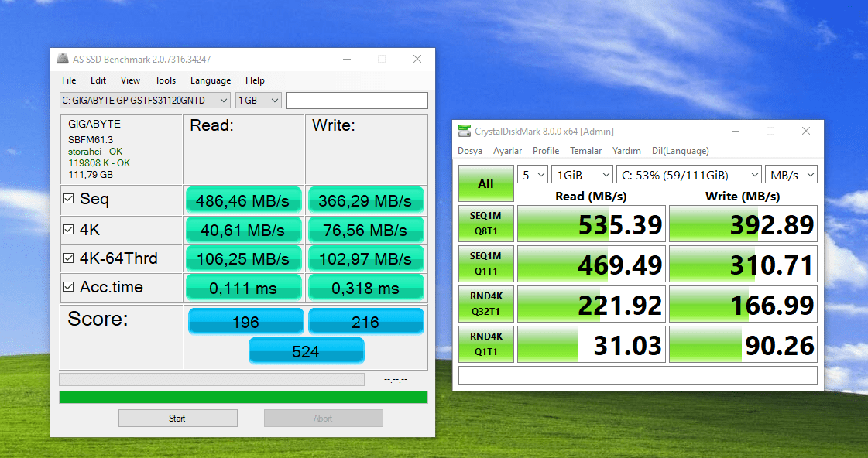Viewport: 868px width, 458px height.
Task: Click the 310.71 SEQ1M Q1T1 write value
Action: click(x=743, y=264)
